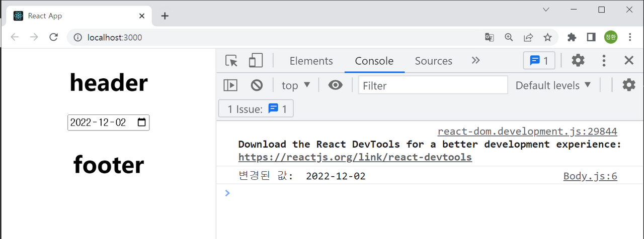The width and height of the screenshot is (644, 239).
Task: Clear the console icon
Action: [257, 85]
